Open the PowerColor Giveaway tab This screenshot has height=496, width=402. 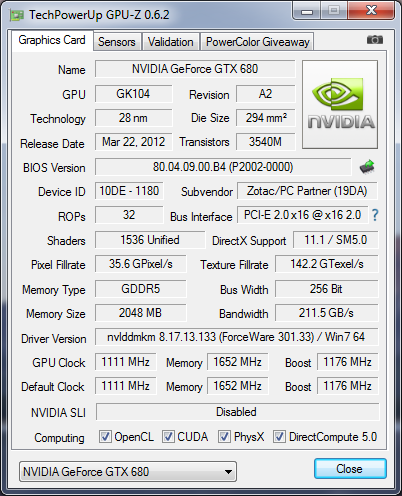point(257,42)
